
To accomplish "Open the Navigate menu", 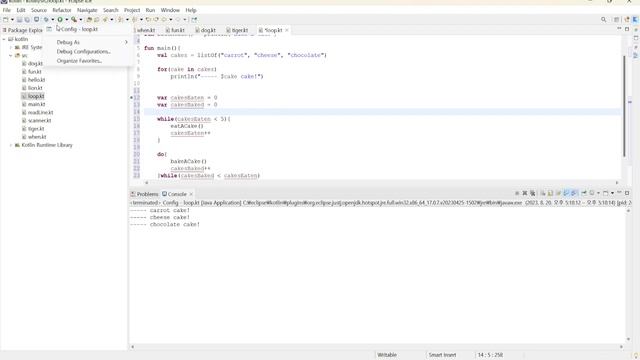I will pos(87,10).
